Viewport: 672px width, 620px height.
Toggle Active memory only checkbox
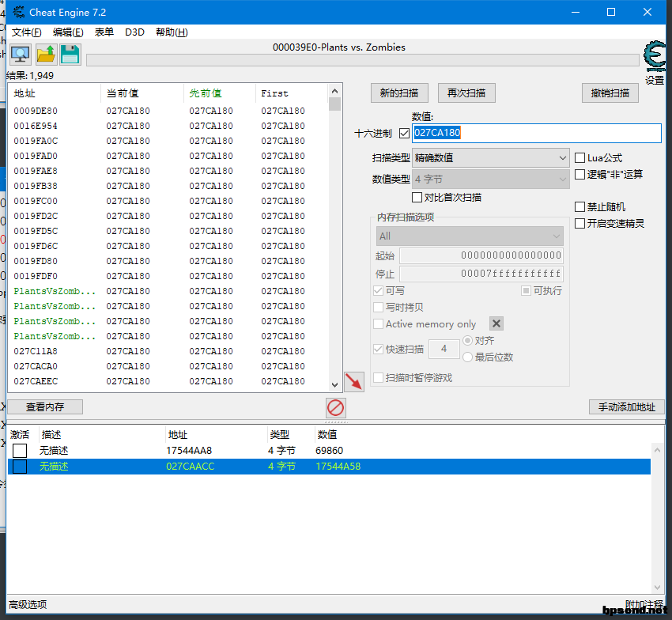[378, 323]
